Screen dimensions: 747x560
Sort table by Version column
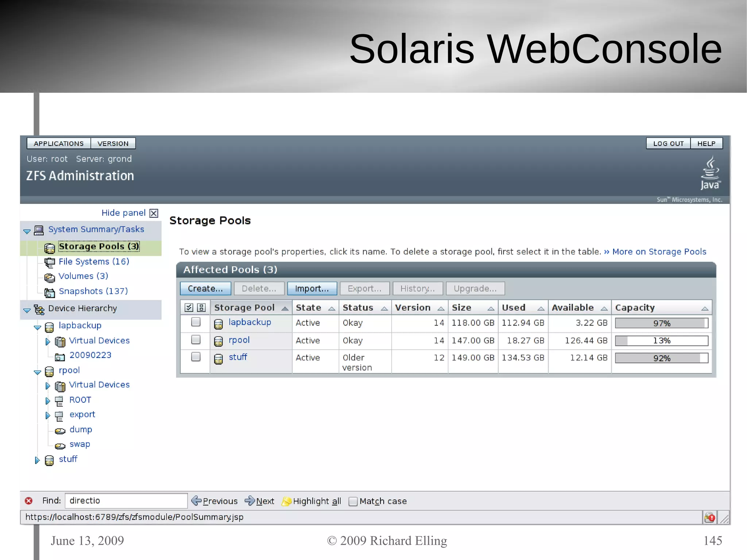(x=419, y=308)
